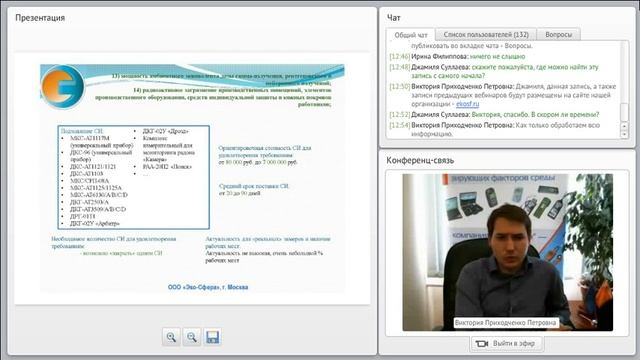Open the Вопросы tab
The height and width of the screenshot is (360, 640).
point(558,35)
